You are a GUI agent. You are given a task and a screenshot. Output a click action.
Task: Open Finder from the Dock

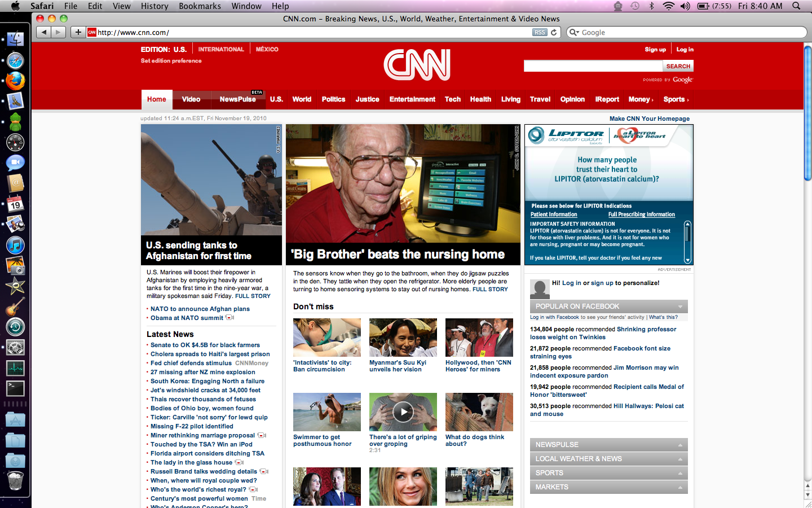(15, 40)
